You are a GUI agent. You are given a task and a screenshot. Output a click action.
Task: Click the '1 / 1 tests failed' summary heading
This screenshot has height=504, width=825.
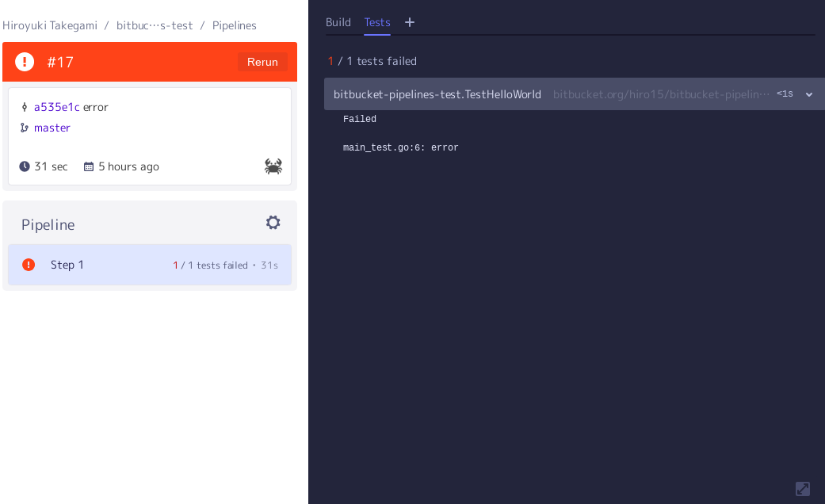(372, 61)
